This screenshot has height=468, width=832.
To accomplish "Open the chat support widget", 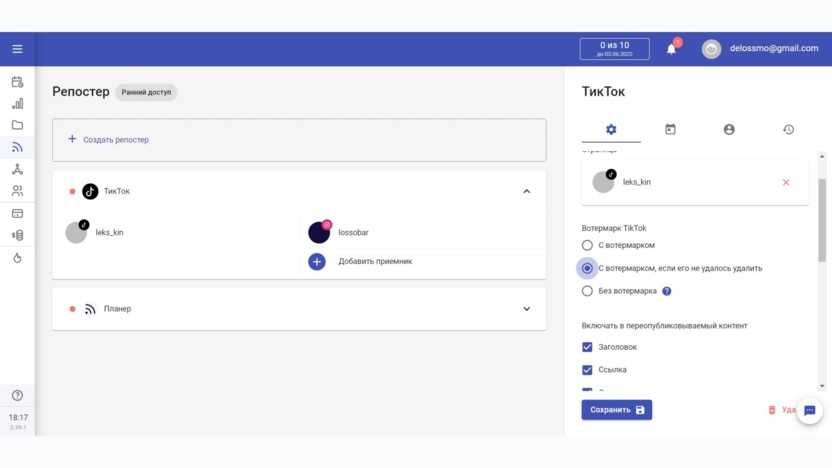I will 809,410.
